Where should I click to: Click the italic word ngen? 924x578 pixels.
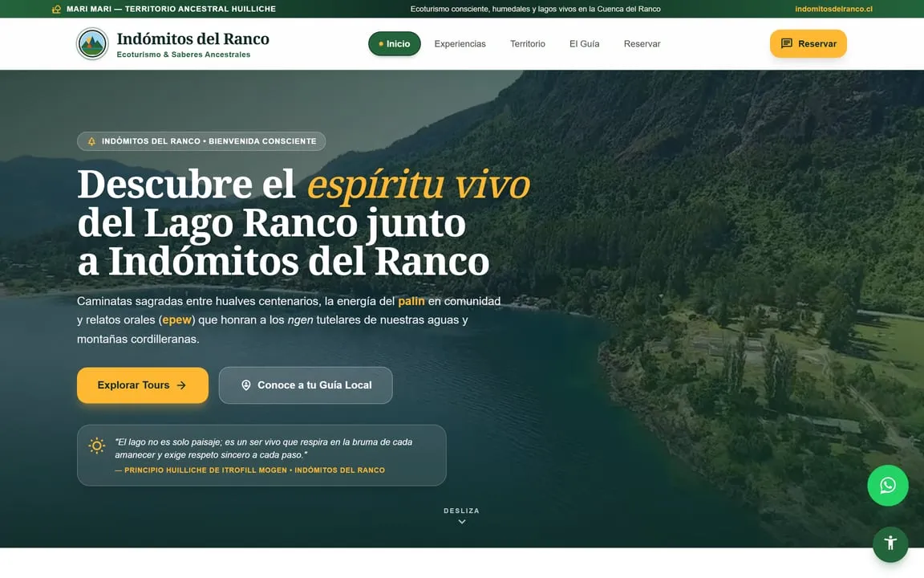pyautogui.click(x=300, y=320)
